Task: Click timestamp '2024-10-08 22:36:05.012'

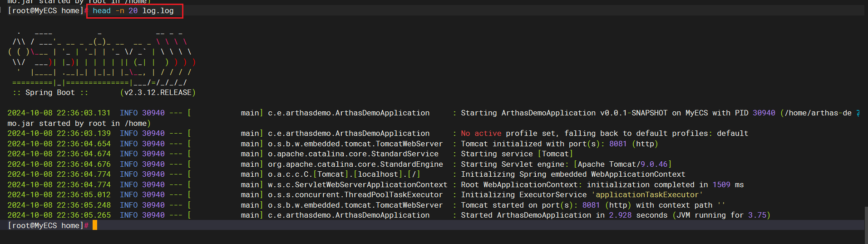Action: [x=59, y=195]
